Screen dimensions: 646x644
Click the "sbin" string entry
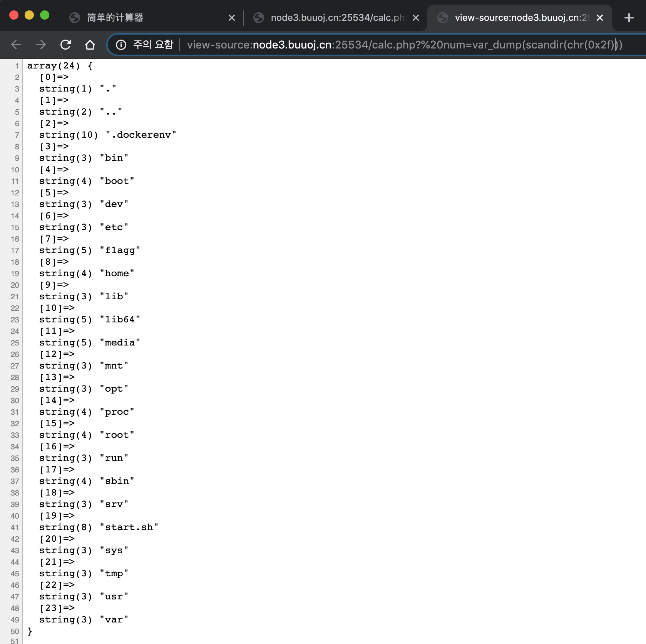(x=87, y=481)
